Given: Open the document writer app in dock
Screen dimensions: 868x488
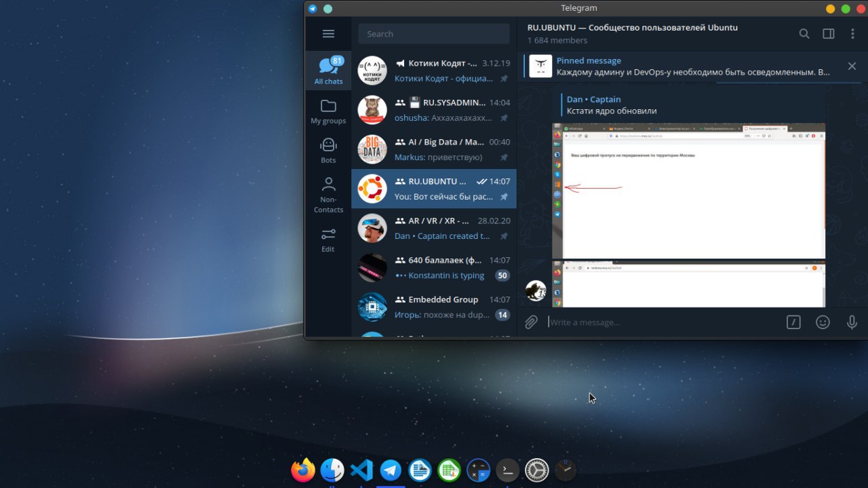Looking at the screenshot, I should tap(420, 470).
